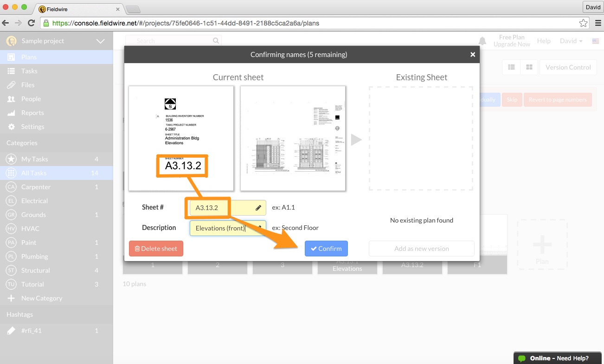Click the HV HVAC badge icon
The width and height of the screenshot is (604, 364).
[x=11, y=229]
